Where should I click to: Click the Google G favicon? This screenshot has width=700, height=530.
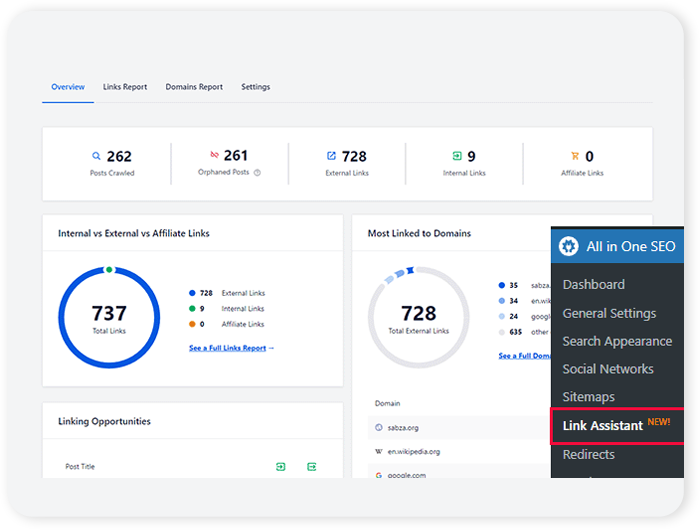[379, 475]
